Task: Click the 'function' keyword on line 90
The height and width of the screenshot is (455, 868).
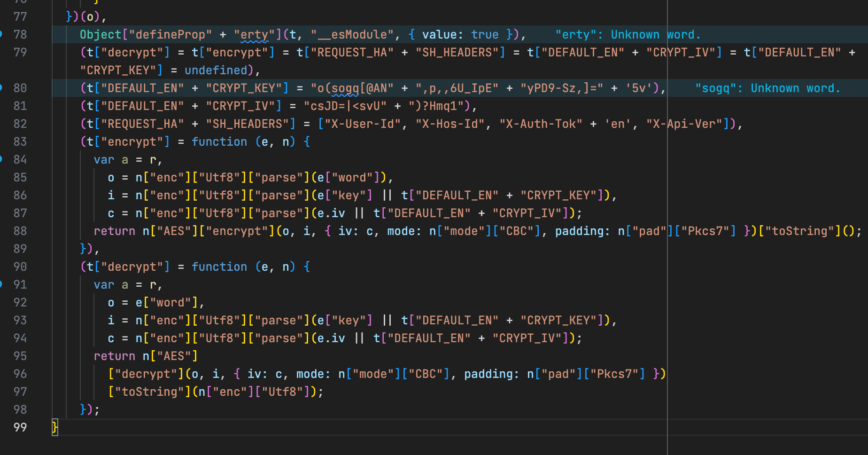Action: point(219,267)
